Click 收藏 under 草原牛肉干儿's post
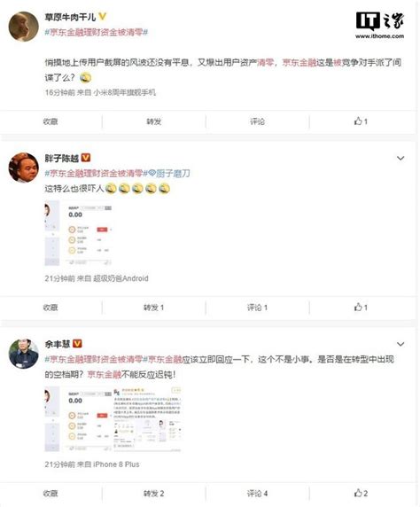This screenshot has height=507, width=420. [x=51, y=121]
